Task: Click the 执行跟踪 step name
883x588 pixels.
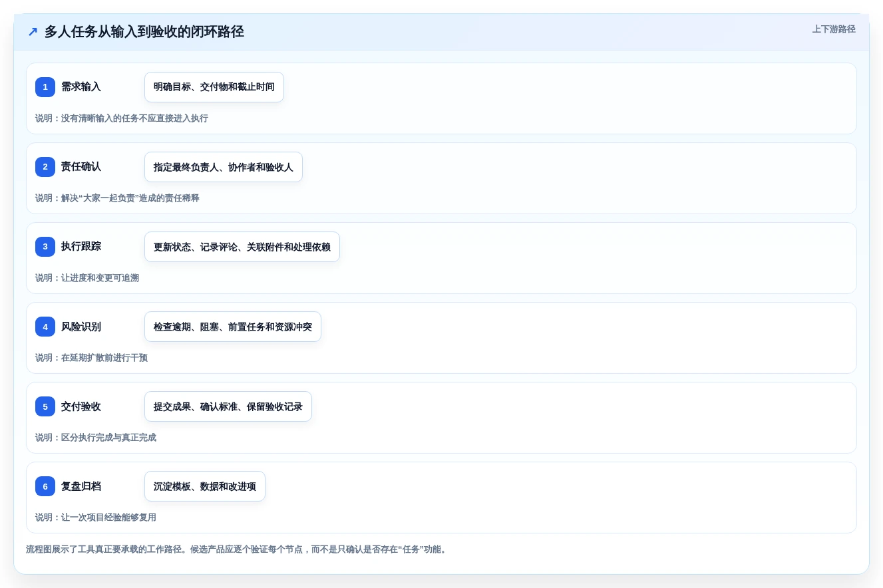Action: point(81,247)
